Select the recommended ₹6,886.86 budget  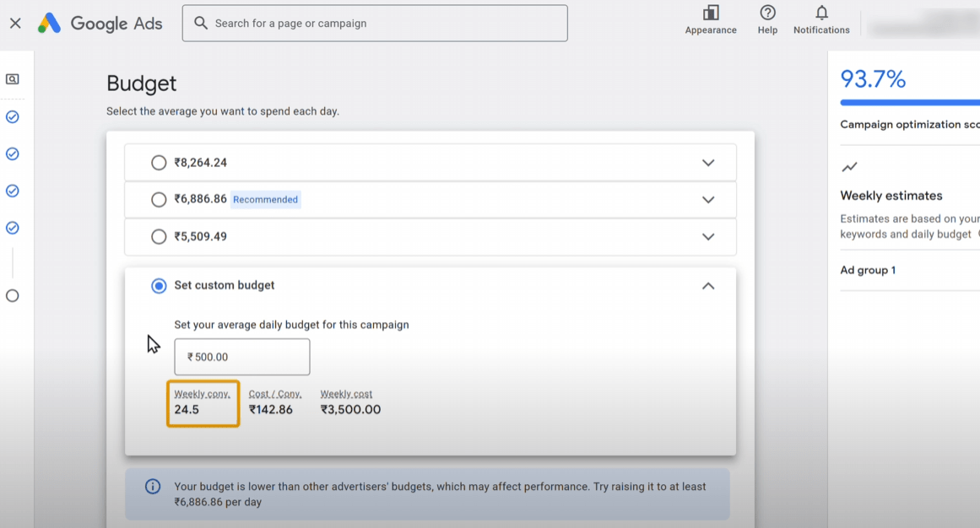[x=159, y=200]
